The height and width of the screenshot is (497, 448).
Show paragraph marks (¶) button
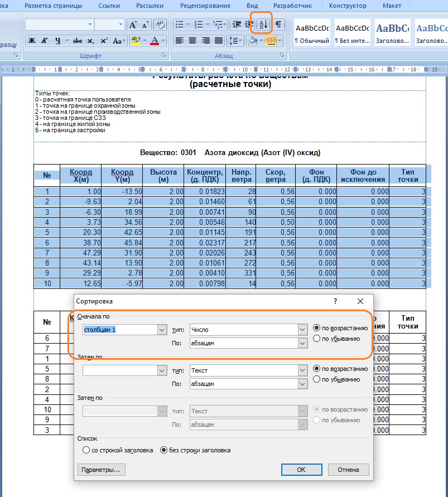(278, 25)
